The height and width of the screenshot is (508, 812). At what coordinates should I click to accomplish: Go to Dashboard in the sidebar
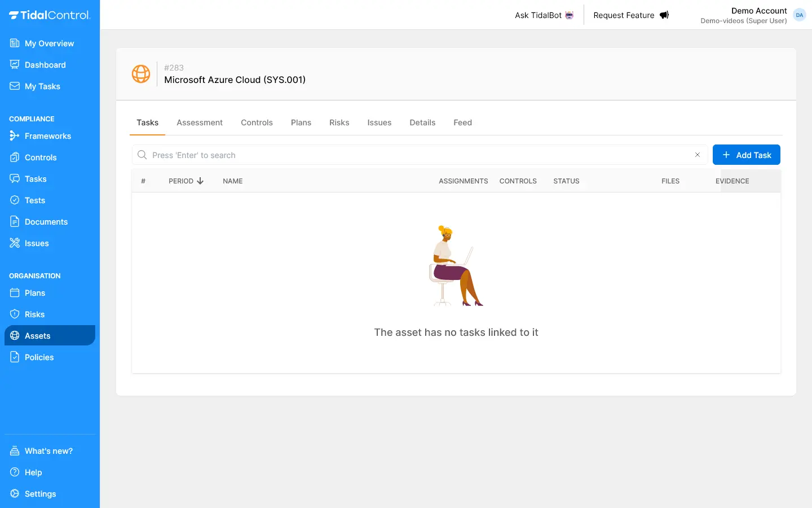coord(45,65)
